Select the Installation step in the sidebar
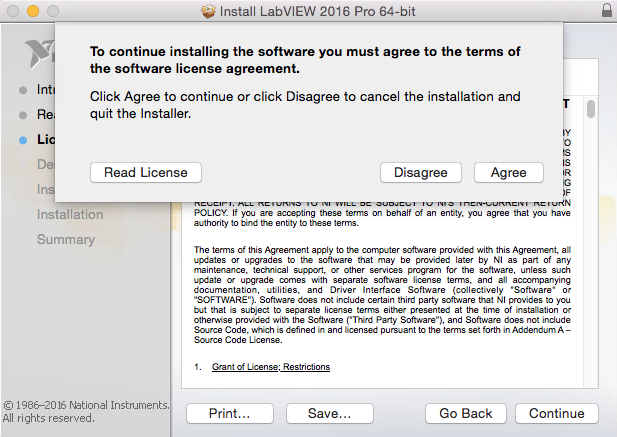 pyautogui.click(x=70, y=214)
